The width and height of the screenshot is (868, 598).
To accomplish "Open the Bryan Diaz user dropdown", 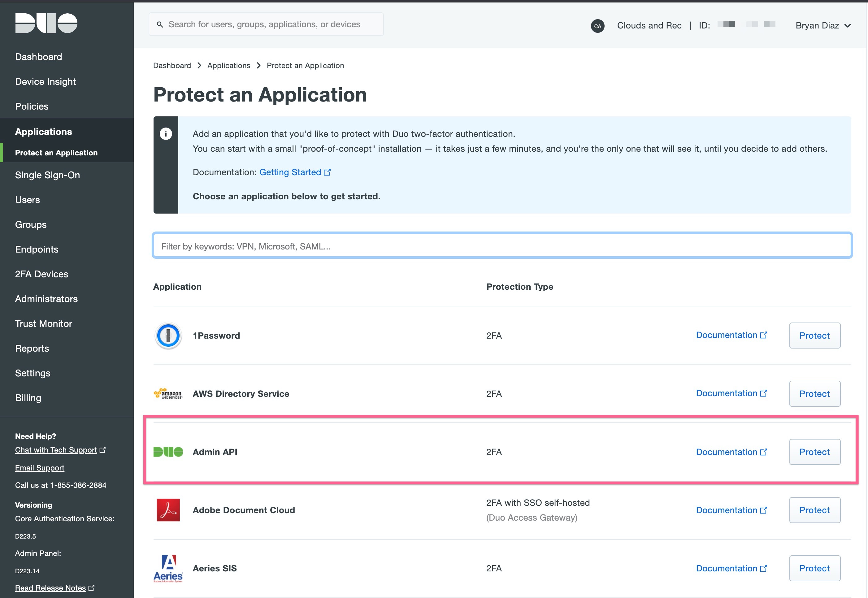I will [x=823, y=26].
